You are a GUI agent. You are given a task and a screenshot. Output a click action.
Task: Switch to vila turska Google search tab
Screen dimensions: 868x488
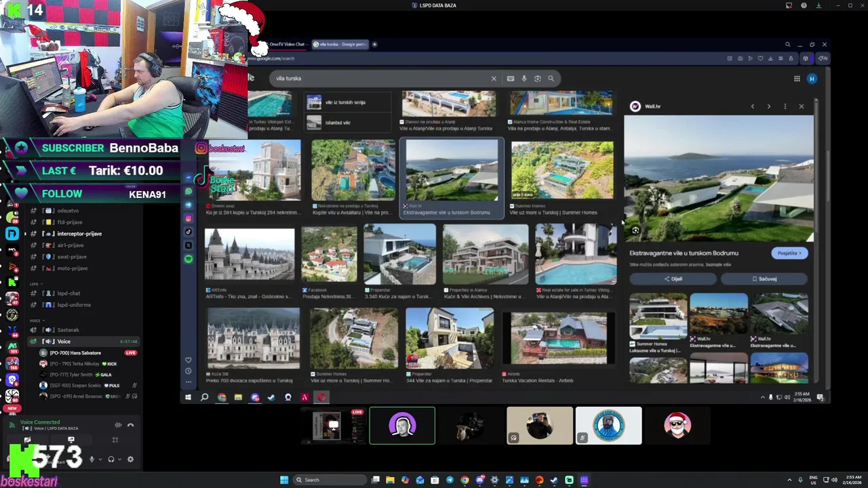click(339, 44)
